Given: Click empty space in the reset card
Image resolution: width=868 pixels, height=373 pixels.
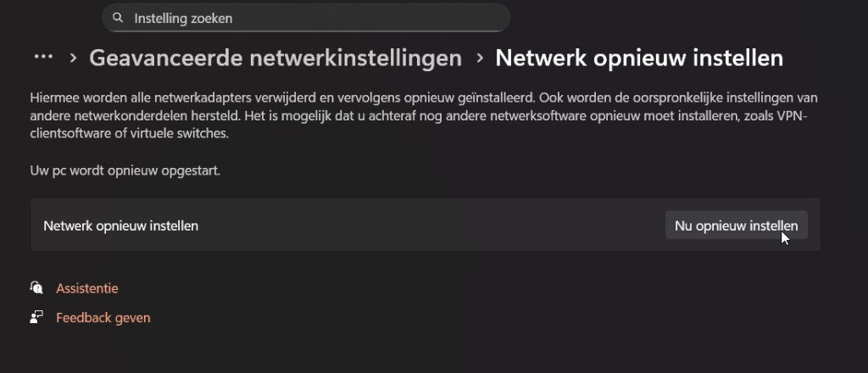Looking at the screenshot, I should click(424, 226).
